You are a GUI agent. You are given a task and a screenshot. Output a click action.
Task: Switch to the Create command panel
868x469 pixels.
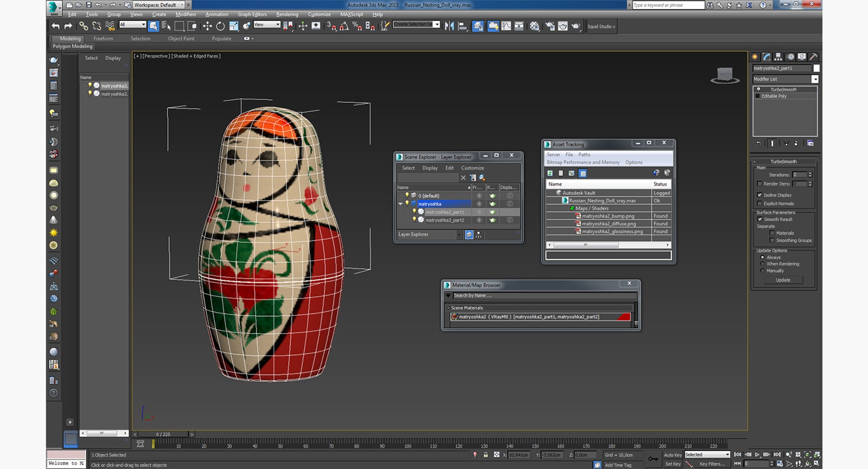coord(755,57)
